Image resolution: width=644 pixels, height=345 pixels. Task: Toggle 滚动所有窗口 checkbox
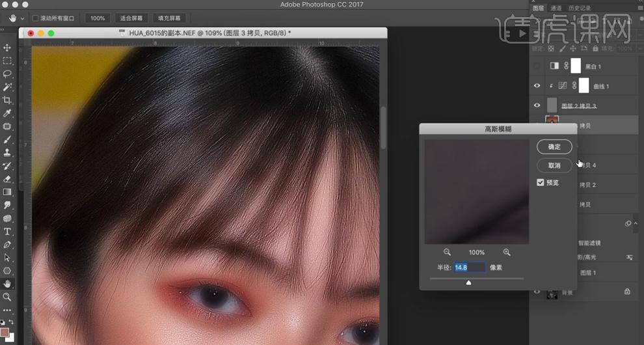(35, 18)
